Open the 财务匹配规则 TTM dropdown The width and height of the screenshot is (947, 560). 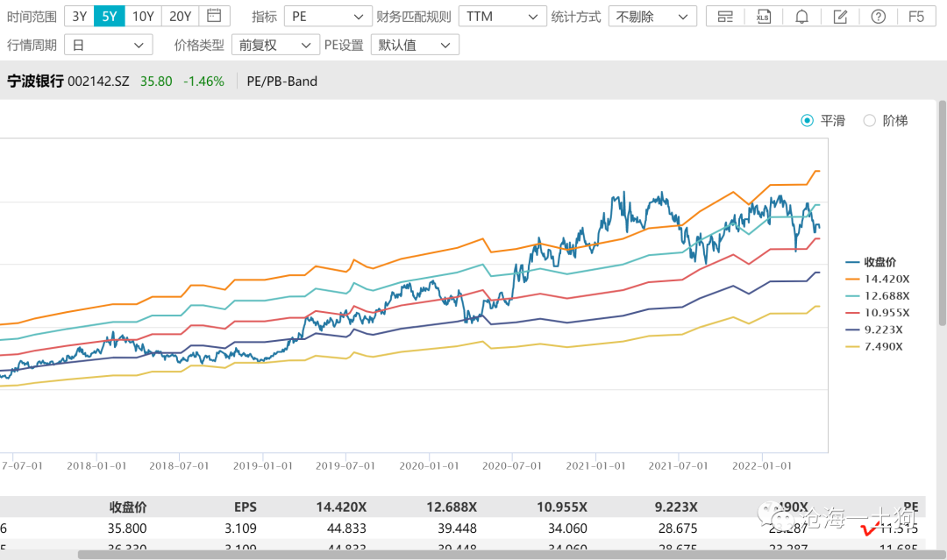pos(502,16)
